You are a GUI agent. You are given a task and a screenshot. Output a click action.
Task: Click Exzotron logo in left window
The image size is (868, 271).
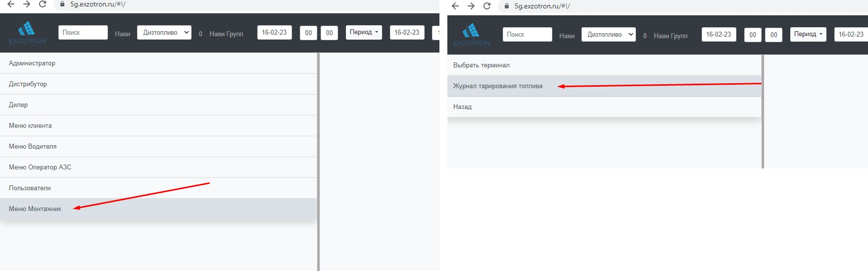[x=27, y=33]
